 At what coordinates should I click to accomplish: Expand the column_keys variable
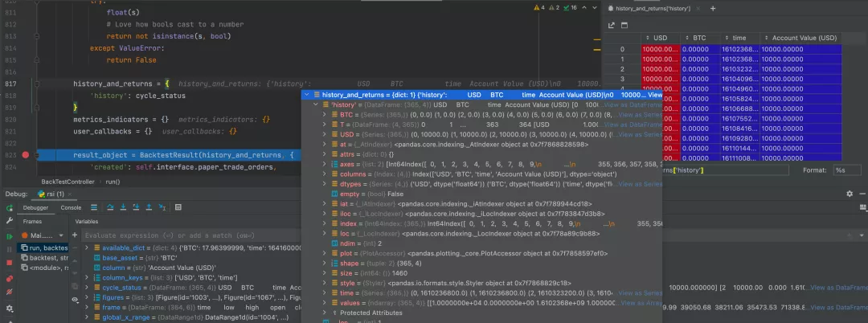click(87, 278)
